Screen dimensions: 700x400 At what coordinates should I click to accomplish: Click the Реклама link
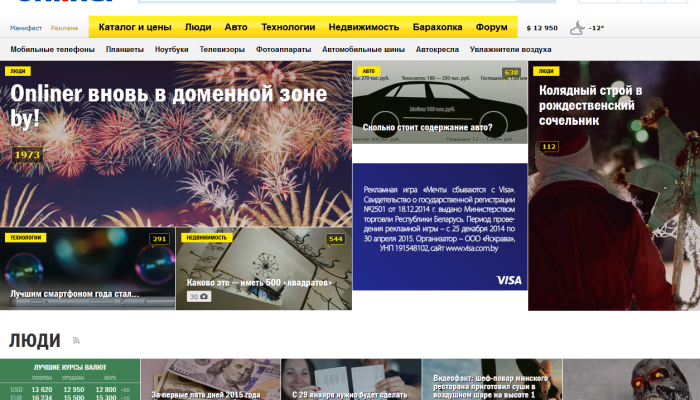64,28
